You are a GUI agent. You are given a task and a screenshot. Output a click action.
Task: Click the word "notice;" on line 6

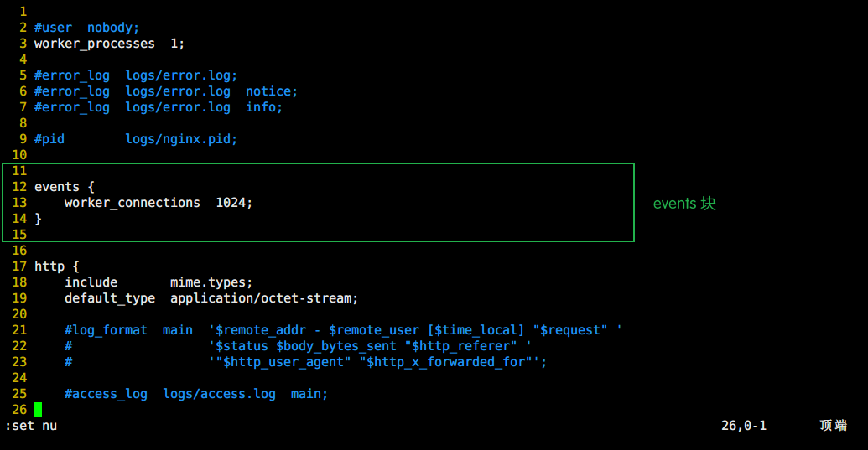[x=272, y=91]
